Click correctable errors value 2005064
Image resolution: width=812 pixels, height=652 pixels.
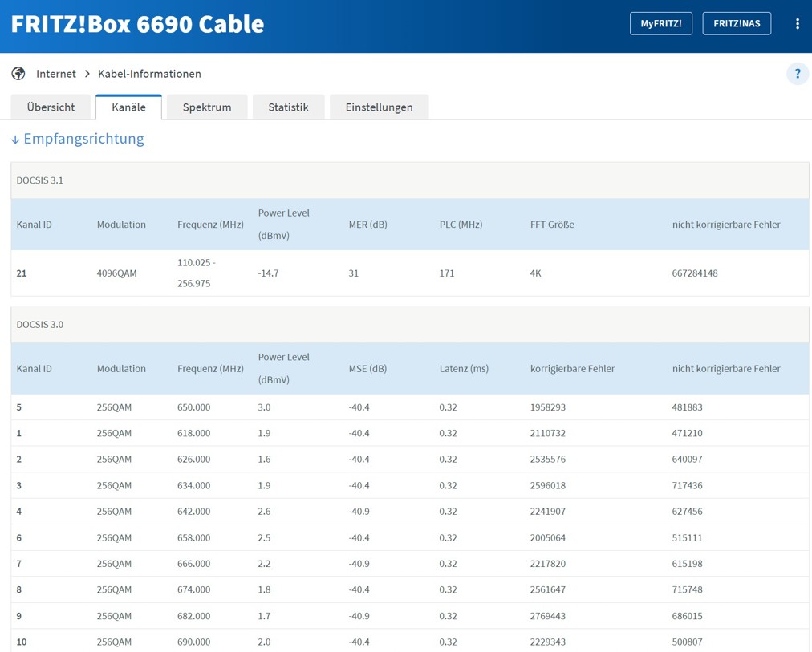548,537
